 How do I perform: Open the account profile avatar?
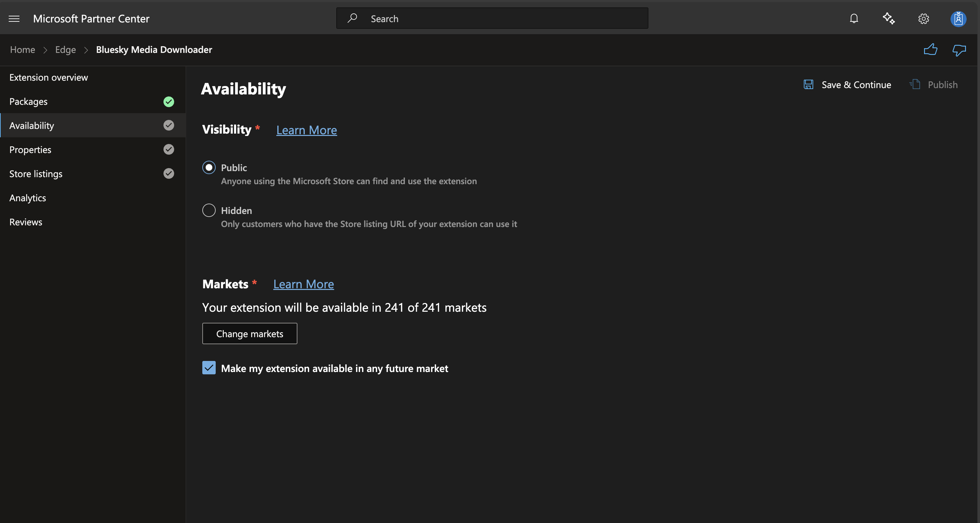(x=958, y=18)
